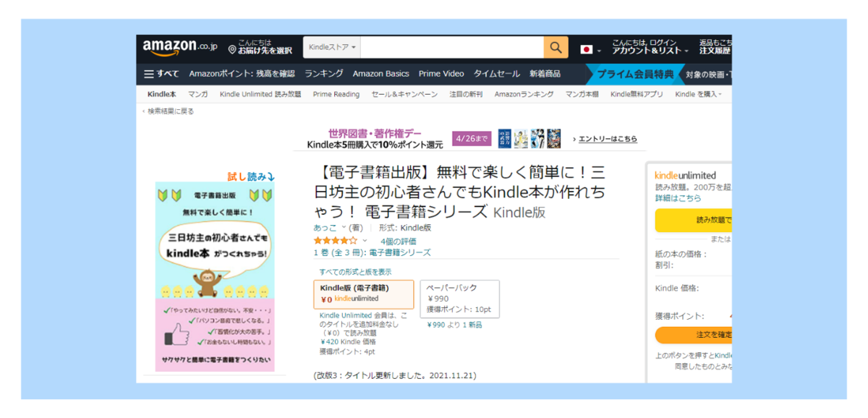The height and width of the screenshot is (418, 868).
Task: Select the Kindle無料アプリ tab
Action: (x=637, y=94)
